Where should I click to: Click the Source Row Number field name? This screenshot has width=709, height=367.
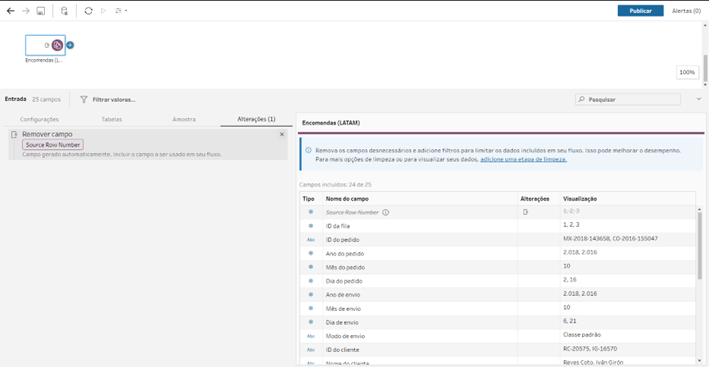click(352, 212)
